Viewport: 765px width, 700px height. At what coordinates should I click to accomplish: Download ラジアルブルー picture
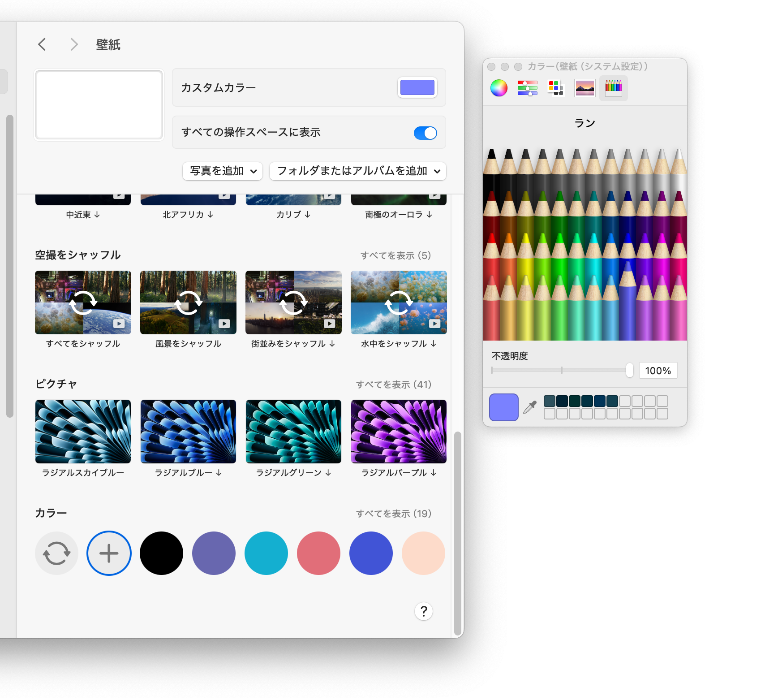[219, 473]
